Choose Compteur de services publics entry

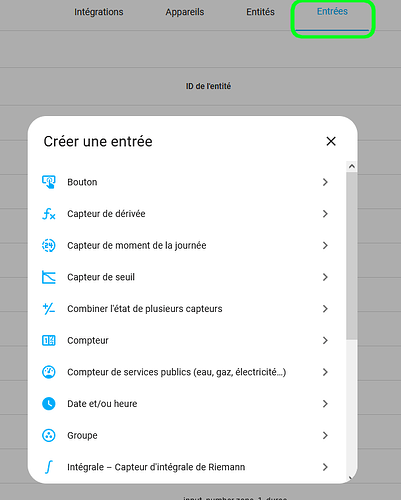(185, 372)
